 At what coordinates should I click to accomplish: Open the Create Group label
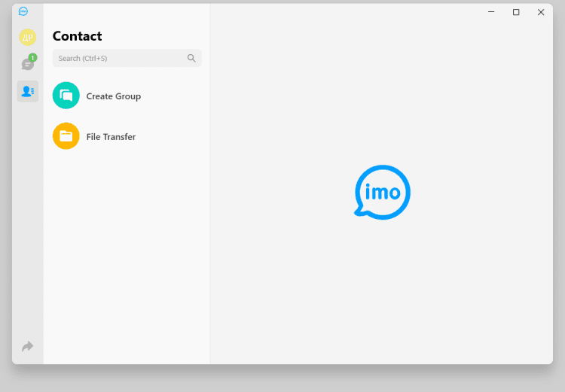click(114, 96)
